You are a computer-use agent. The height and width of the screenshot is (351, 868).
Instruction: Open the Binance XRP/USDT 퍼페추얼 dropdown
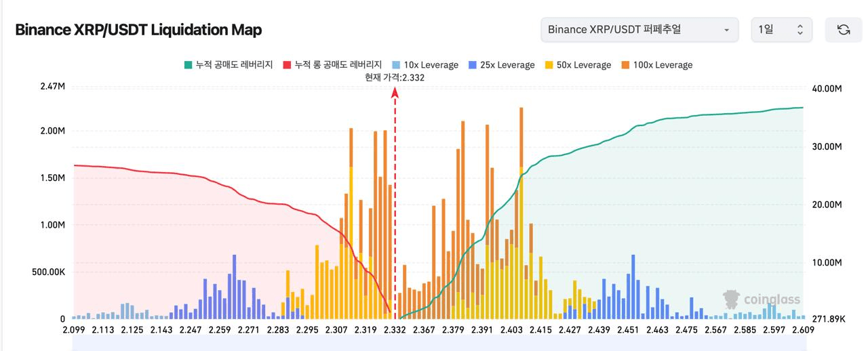click(639, 30)
